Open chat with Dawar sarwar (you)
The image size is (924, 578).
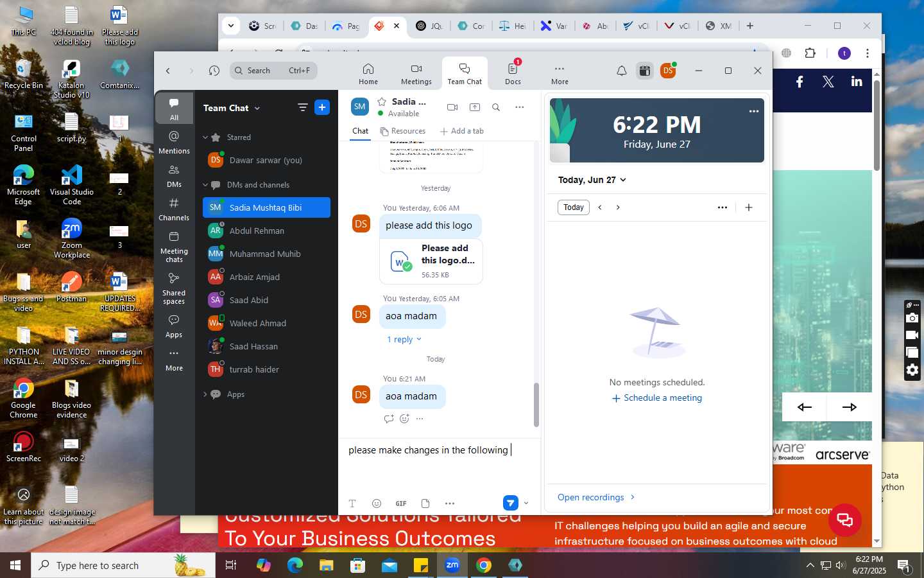266,161
